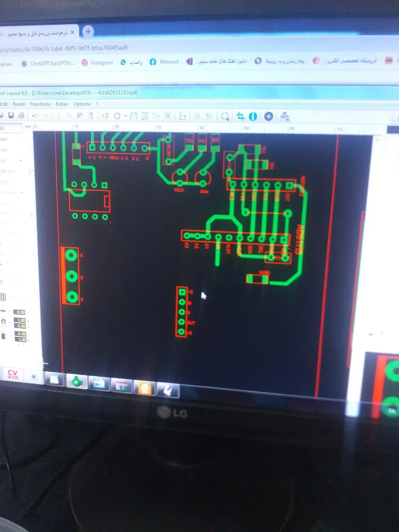Open the Options menu
The height and width of the screenshot is (532, 399).
82,104
